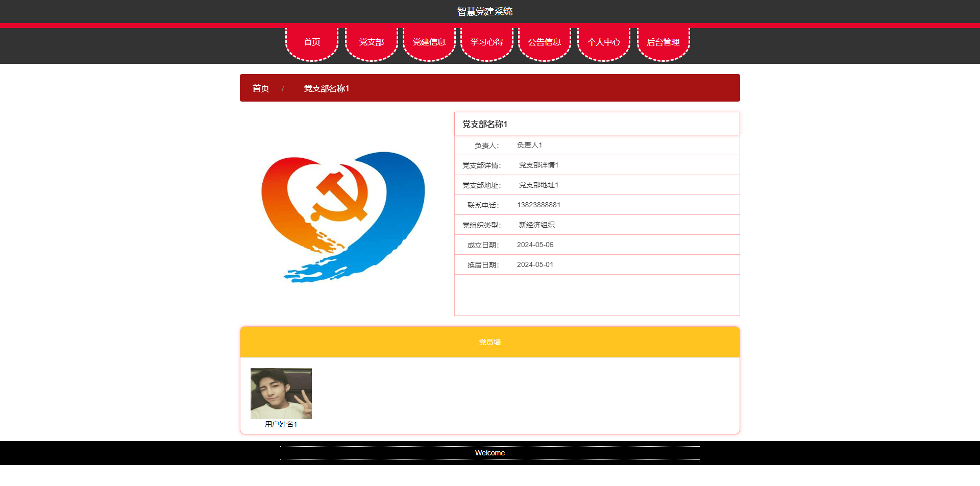Viewport: 980px width, 486px height.
Task: Click the 党员墙 section header
Action: tap(490, 342)
